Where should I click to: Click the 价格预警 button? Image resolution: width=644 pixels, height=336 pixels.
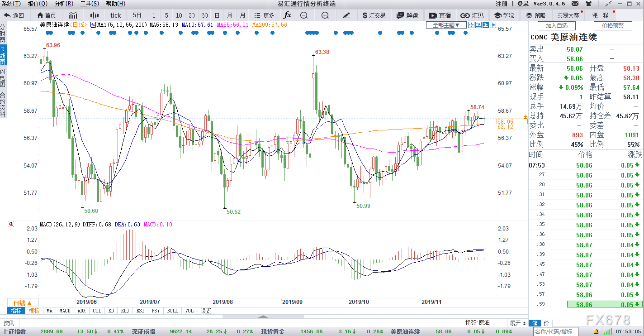(612, 26)
